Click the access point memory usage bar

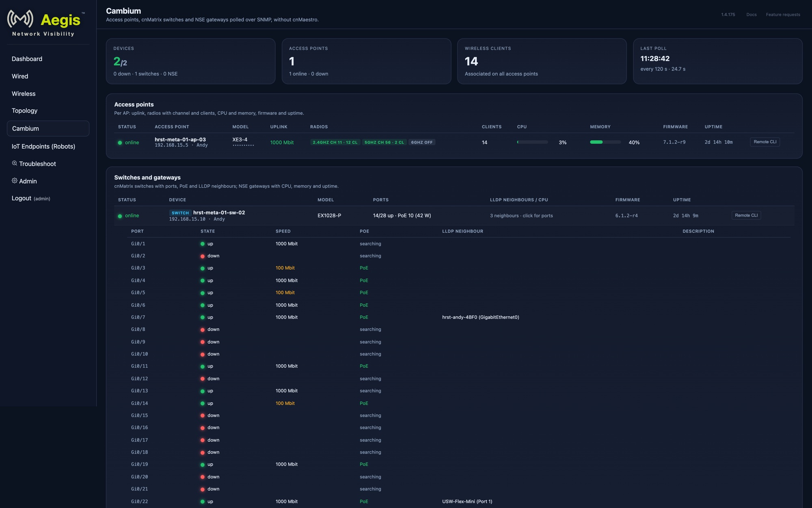[x=605, y=142]
